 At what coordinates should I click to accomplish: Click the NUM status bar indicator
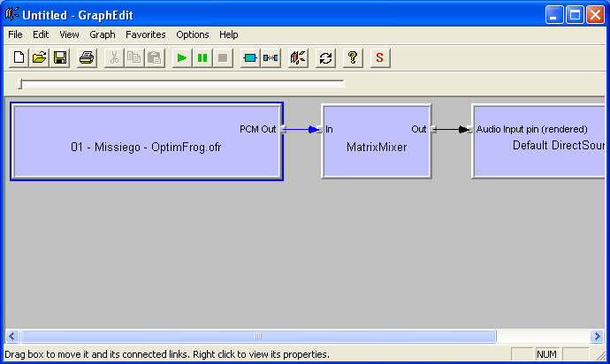coord(547,354)
